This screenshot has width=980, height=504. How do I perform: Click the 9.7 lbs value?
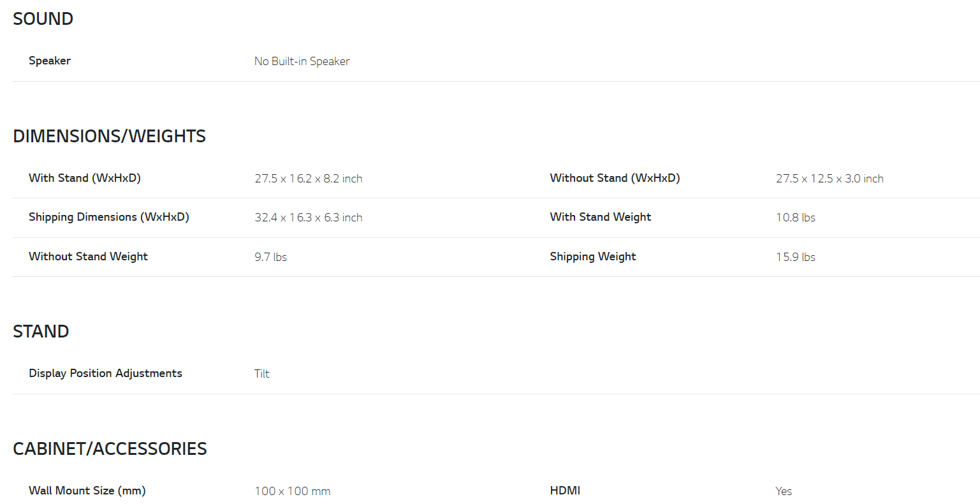click(x=271, y=257)
